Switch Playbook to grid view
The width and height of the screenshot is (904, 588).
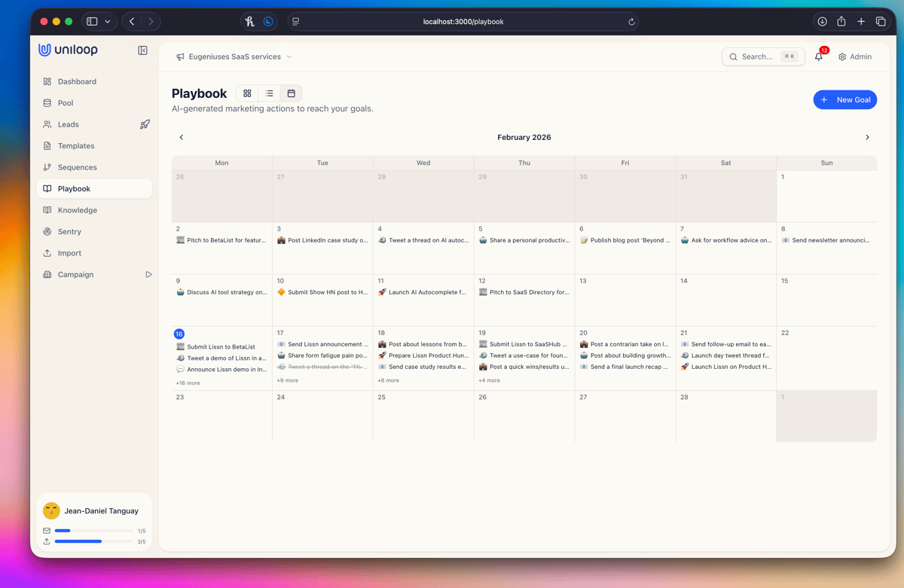[247, 93]
